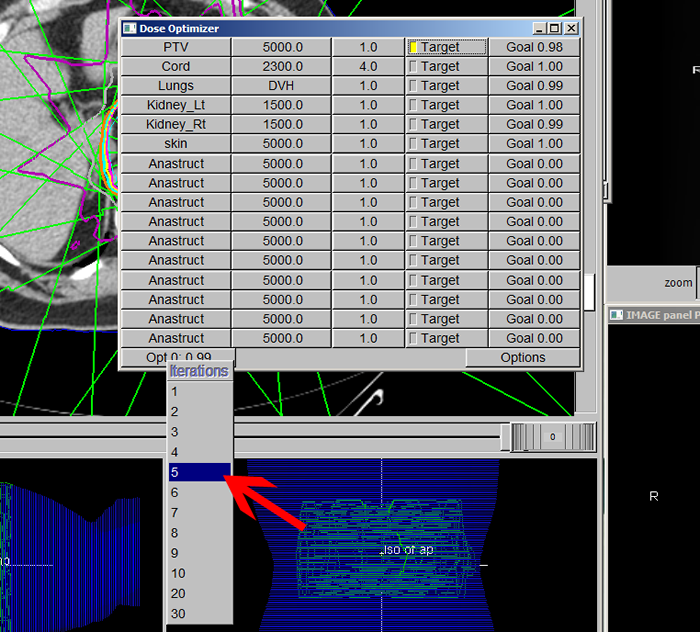Click the Dose Optimizer title bar icon
This screenshot has height=632, width=700.
pyautogui.click(x=129, y=28)
